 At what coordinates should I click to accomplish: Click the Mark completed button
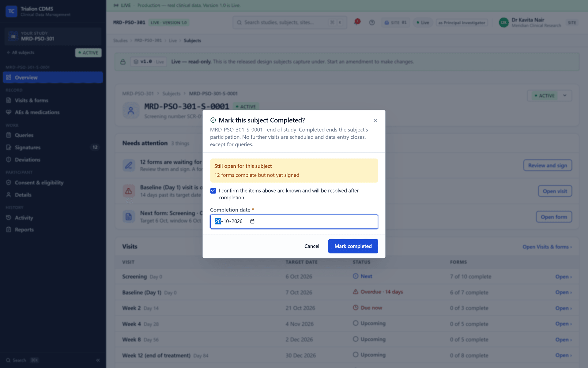353,246
